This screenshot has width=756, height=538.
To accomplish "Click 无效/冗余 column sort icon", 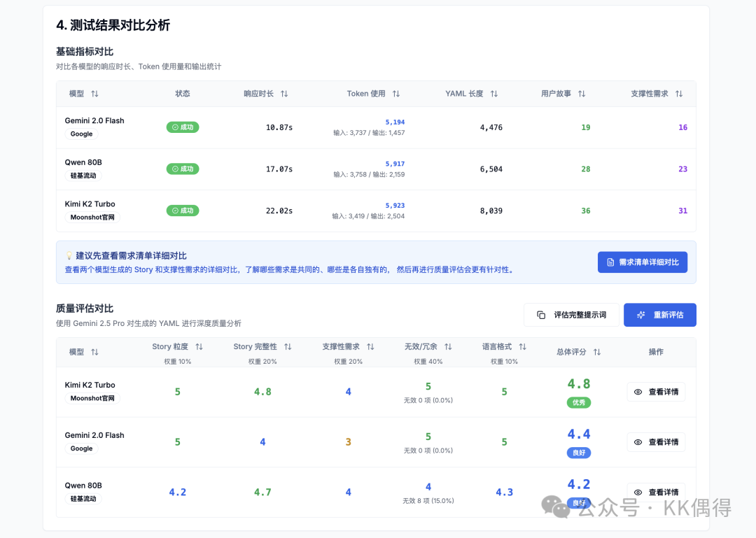I will [x=448, y=347].
